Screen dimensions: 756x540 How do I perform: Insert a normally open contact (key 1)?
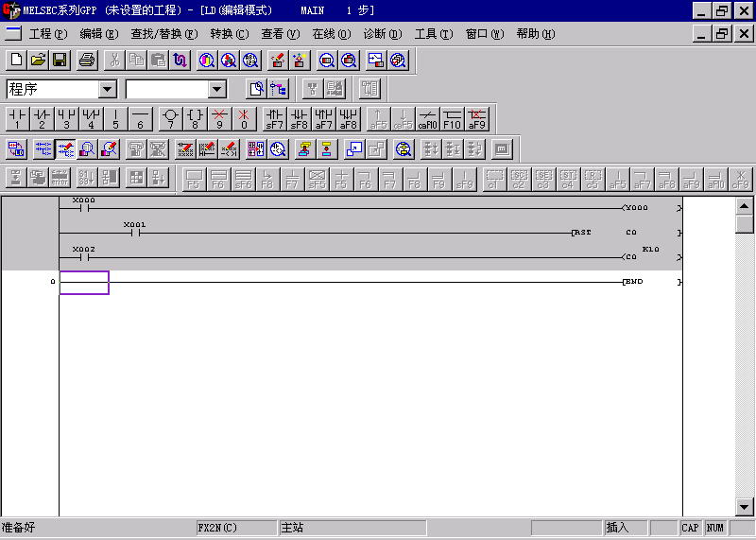pyautogui.click(x=17, y=118)
